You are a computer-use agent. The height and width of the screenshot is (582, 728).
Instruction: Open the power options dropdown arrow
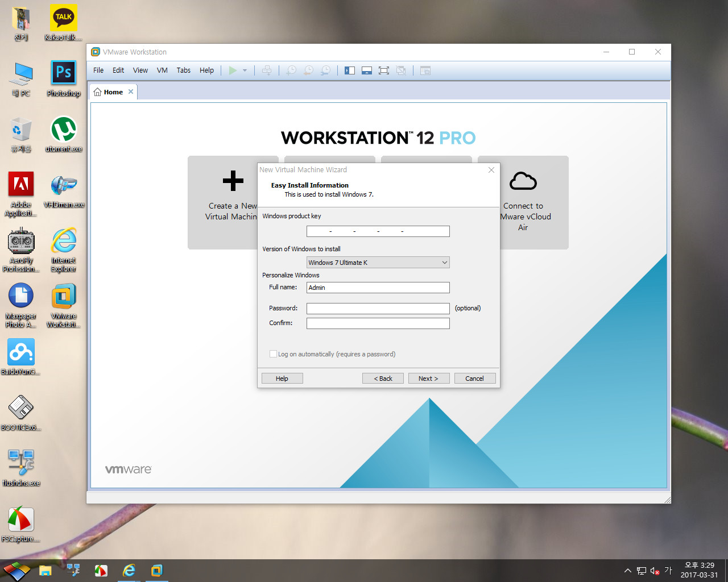245,70
